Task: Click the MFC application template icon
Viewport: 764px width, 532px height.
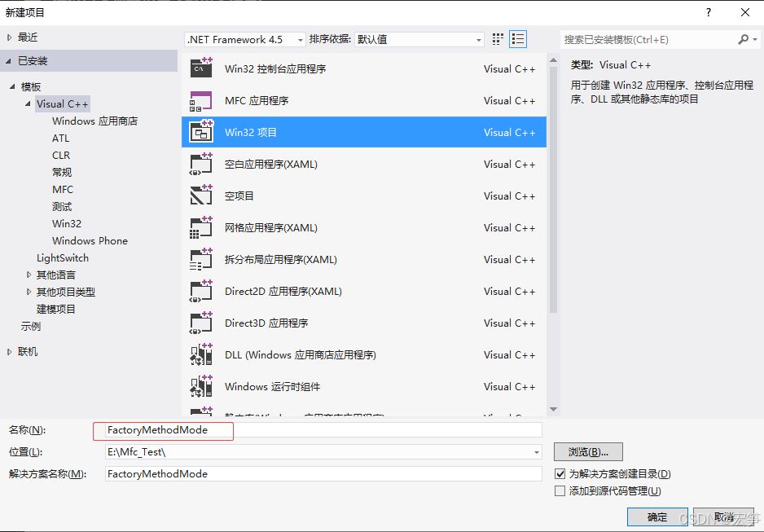Action: point(201,100)
